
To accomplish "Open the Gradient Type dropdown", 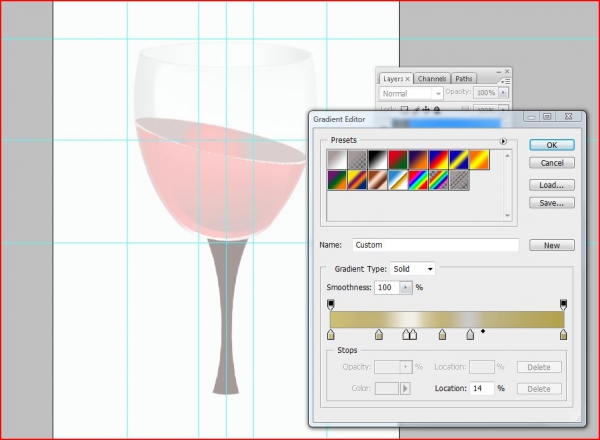I will pyautogui.click(x=412, y=269).
